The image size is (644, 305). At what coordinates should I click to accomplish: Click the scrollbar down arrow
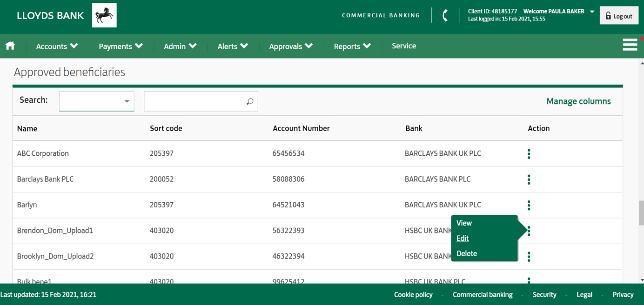(642, 280)
